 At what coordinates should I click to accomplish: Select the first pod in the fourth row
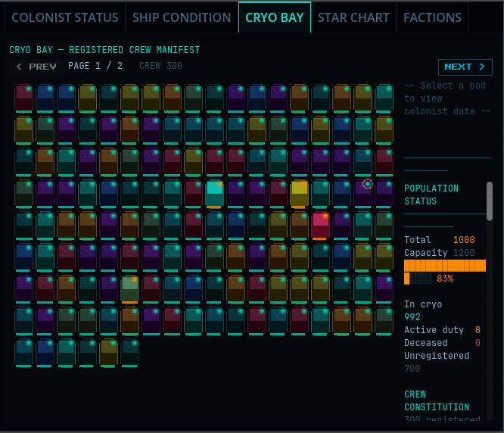point(23,194)
